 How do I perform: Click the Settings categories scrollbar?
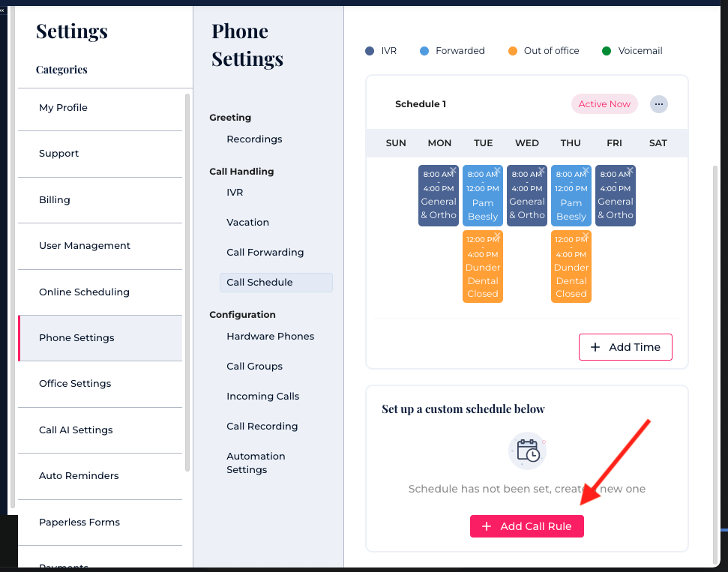point(187,281)
